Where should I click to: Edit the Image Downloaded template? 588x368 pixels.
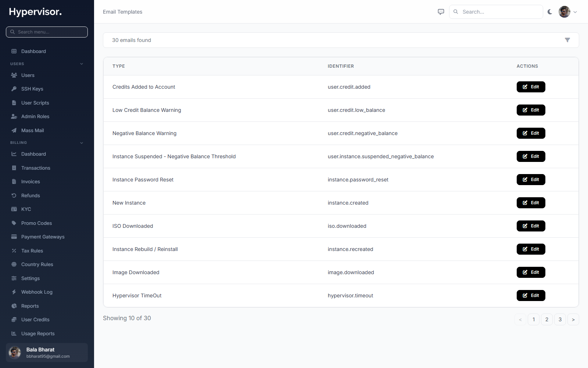coord(531,272)
